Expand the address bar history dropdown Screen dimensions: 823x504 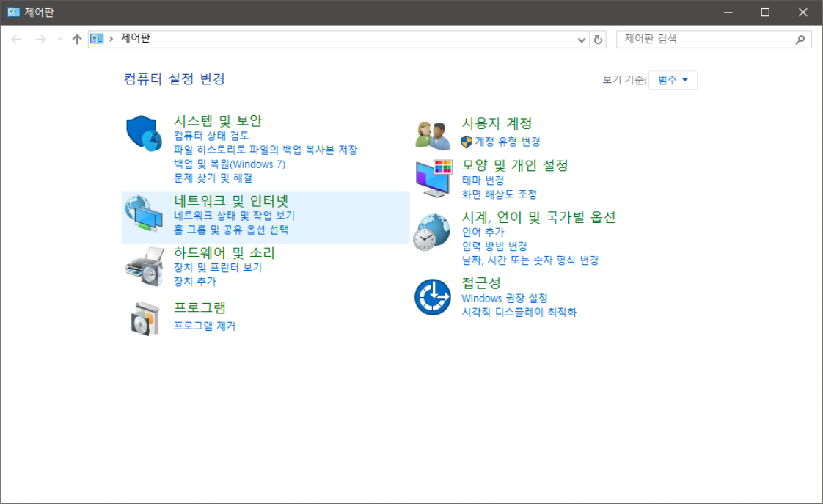(x=580, y=38)
